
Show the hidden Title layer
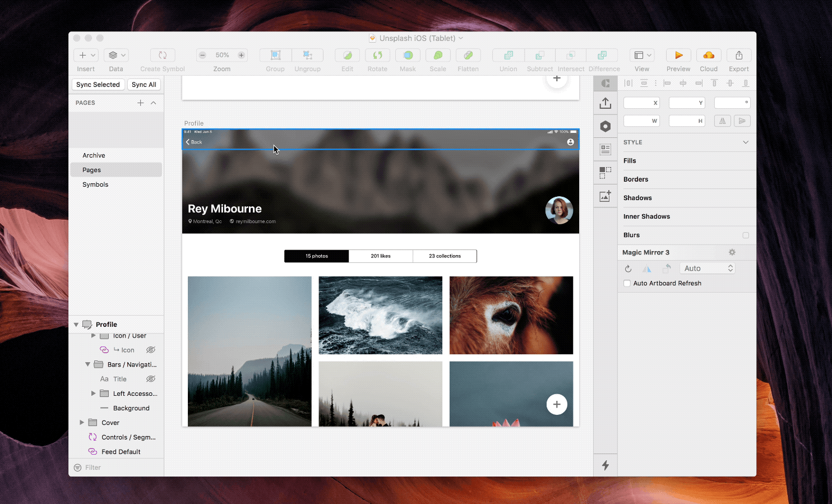pos(150,378)
